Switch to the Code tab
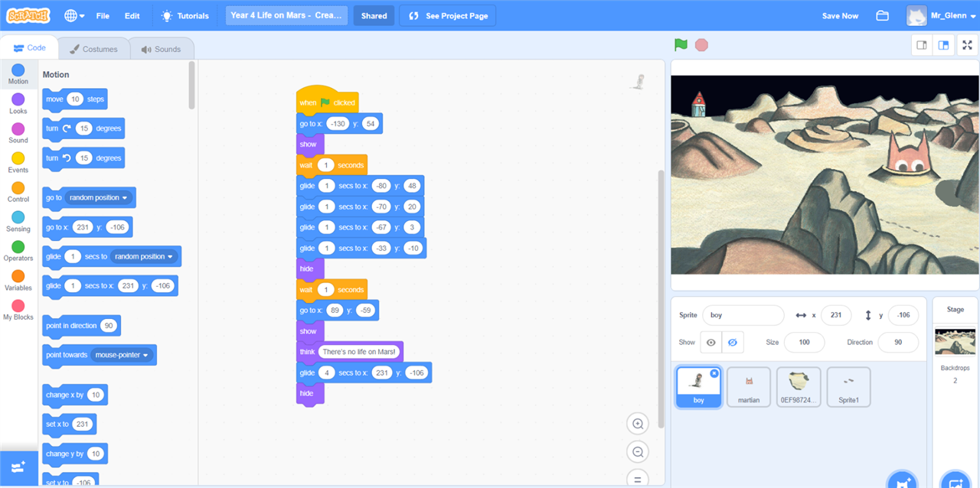This screenshot has width=980, height=488. point(30,47)
